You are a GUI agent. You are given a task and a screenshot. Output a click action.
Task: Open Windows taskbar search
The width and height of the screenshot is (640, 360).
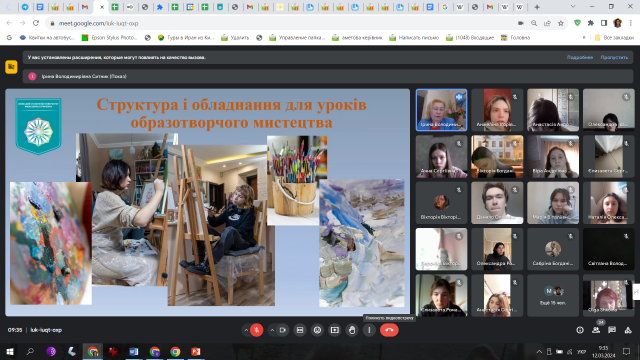30,351
